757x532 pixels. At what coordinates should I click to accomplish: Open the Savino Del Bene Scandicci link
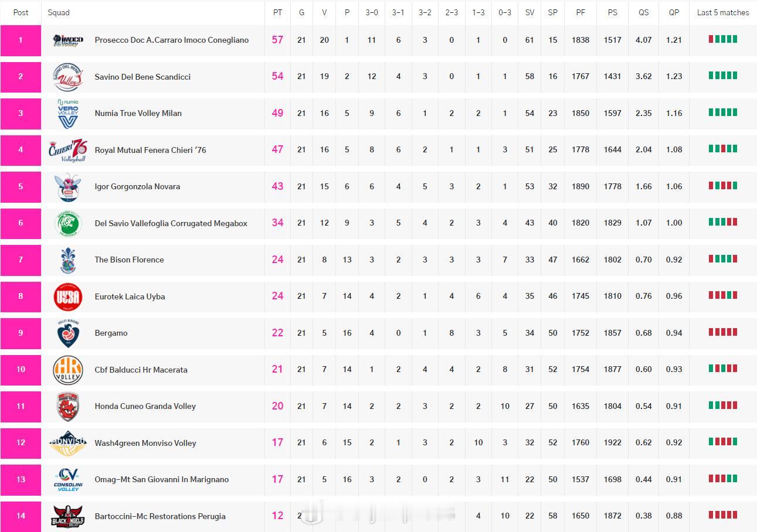click(142, 77)
